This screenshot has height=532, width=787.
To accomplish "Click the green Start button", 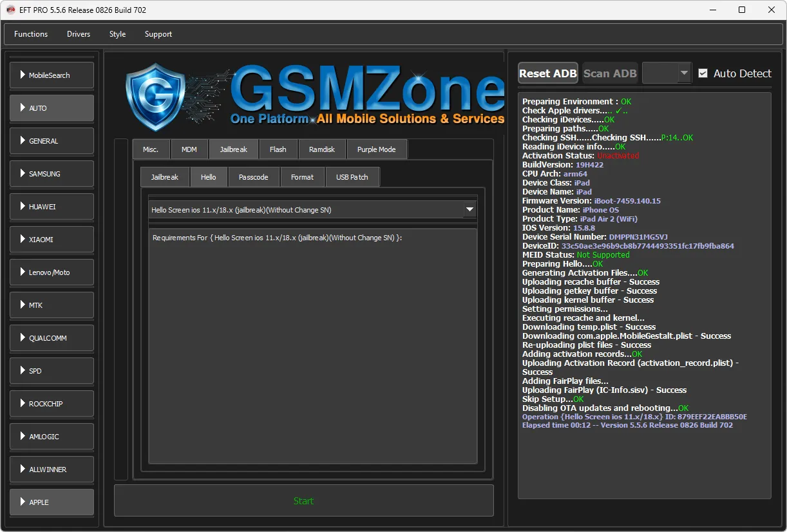I will click(x=304, y=501).
